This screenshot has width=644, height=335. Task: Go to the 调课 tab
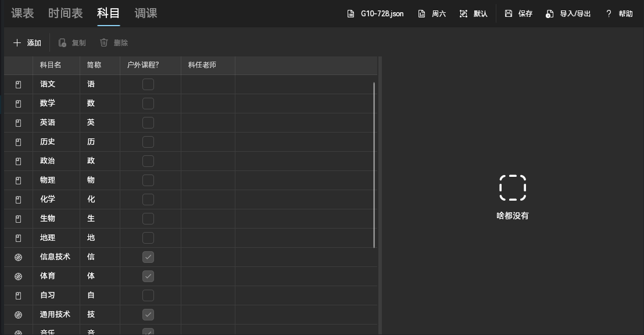tap(146, 13)
